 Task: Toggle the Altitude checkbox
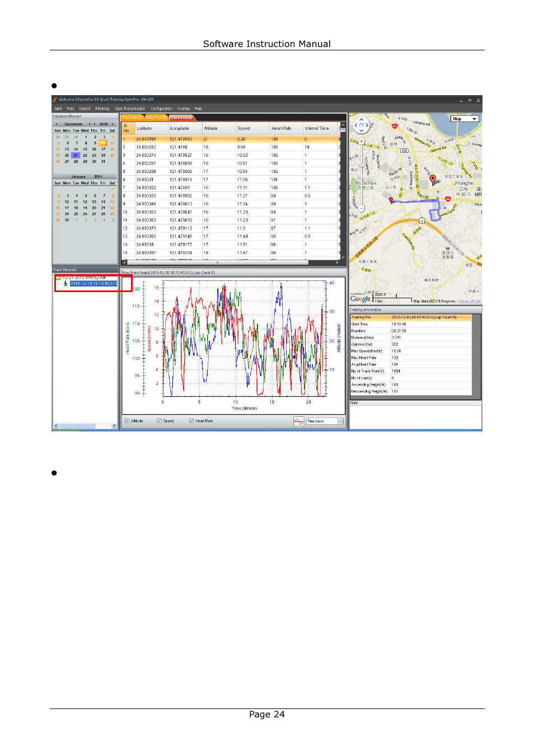(x=127, y=421)
